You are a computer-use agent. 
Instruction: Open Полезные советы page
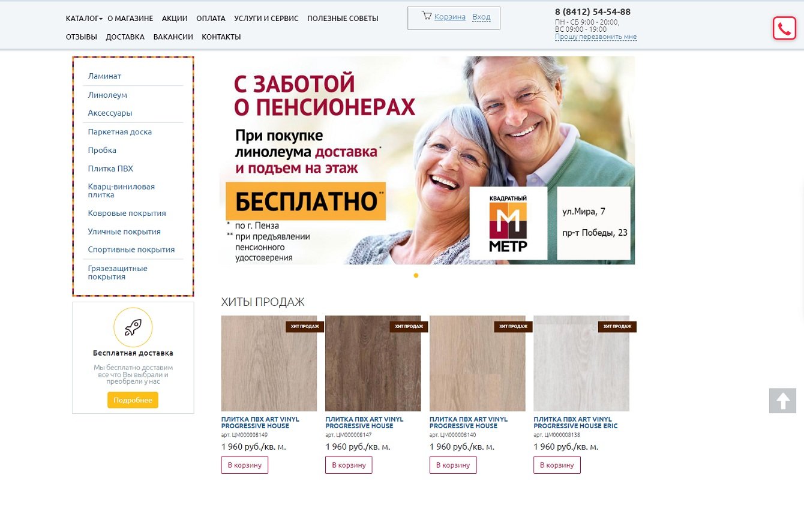(x=343, y=19)
